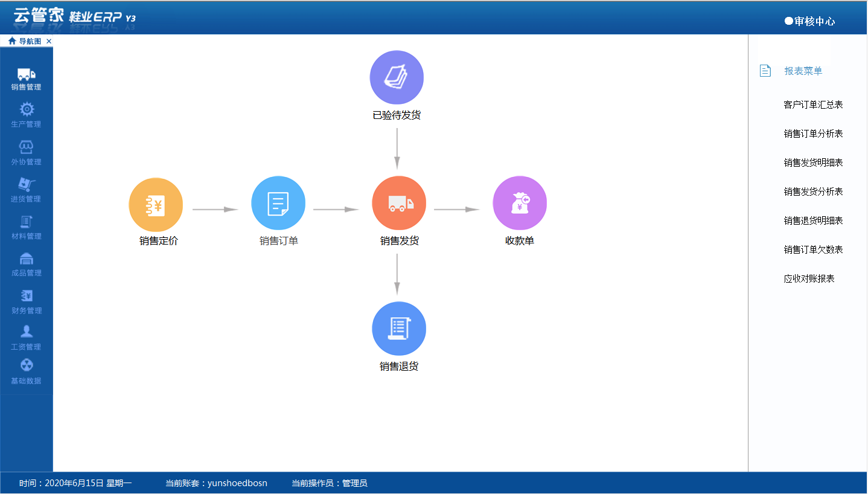
Task: Open 审核中心 in the header
Action: pos(810,21)
